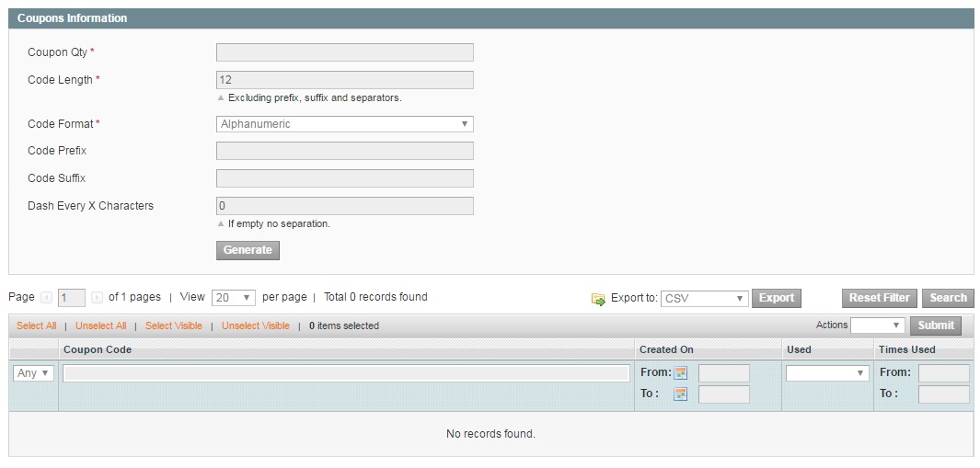The image size is (980, 468).
Task: Click the next page arrow icon
Action: [x=97, y=298]
